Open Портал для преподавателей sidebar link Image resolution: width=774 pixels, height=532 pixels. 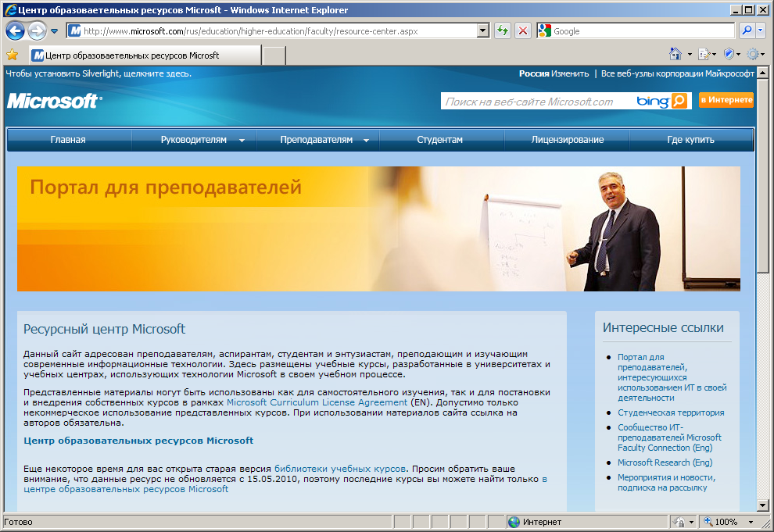(x=672, y=377)
